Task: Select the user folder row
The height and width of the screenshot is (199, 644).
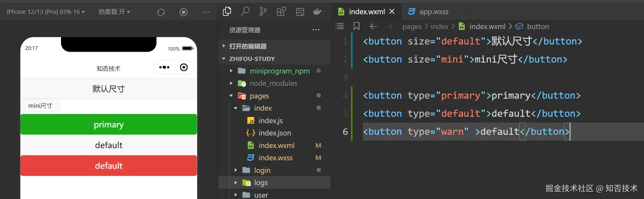Action: [x=274, y=195]
